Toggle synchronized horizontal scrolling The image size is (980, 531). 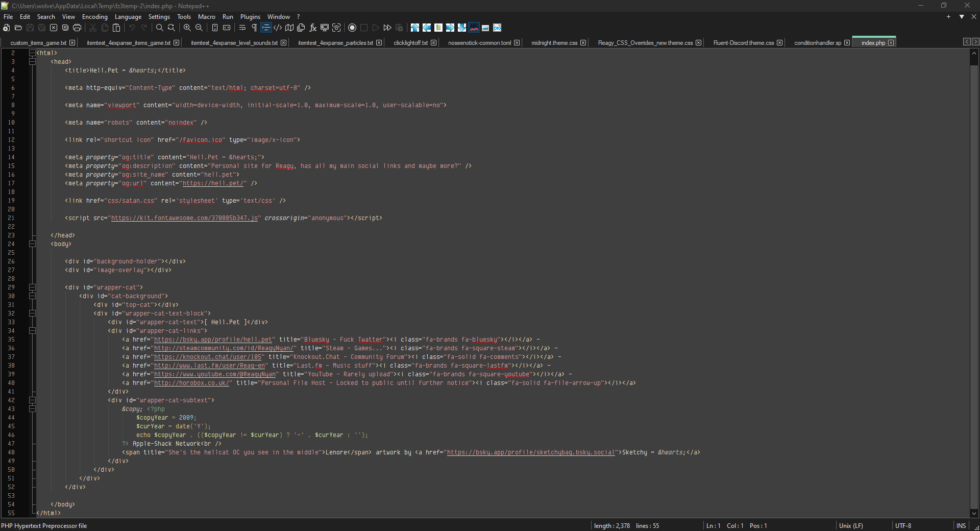(x=227, y=28)
